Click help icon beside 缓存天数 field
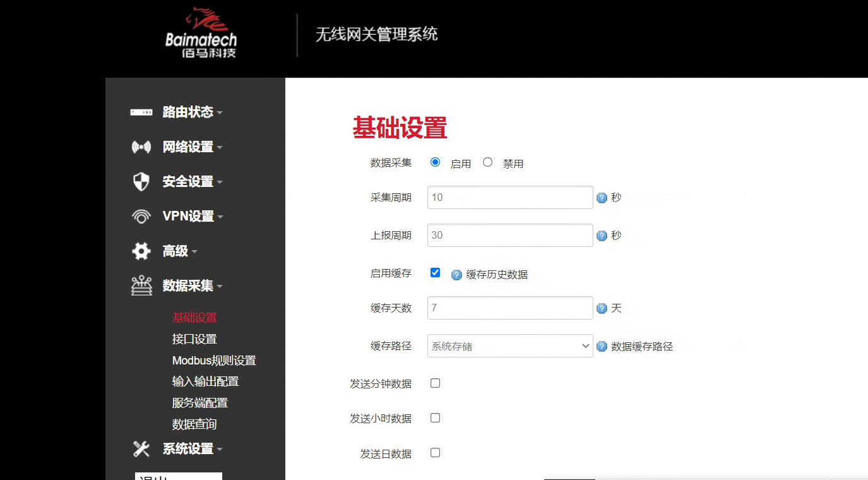The height and width of the screenshot is (480, 868). pos(601,308)
